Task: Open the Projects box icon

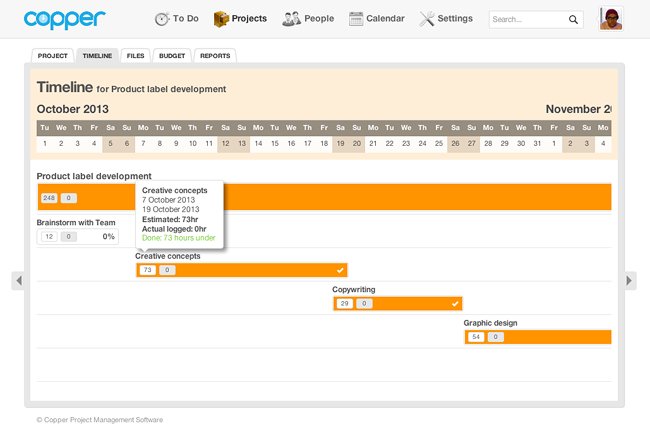Action: [x=221, y=19]
